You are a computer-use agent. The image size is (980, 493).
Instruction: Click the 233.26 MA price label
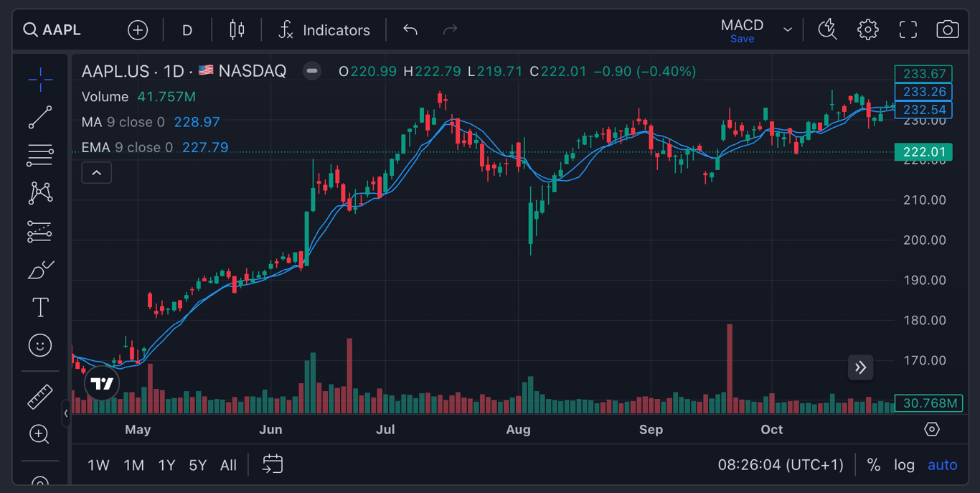point(924,92)
